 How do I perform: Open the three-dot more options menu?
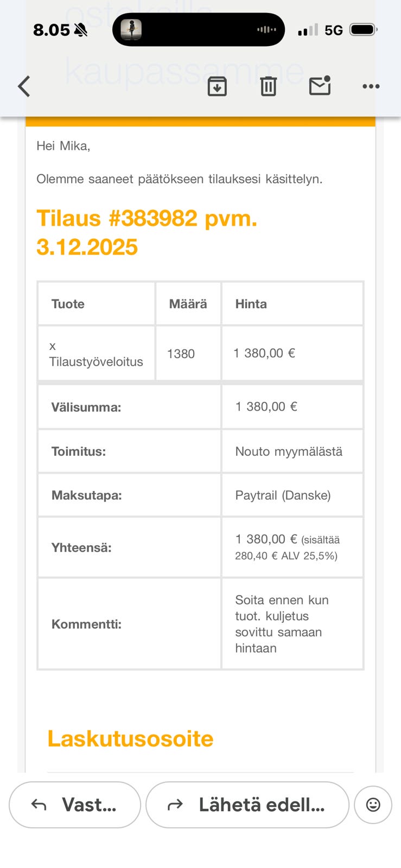[371, 86]
